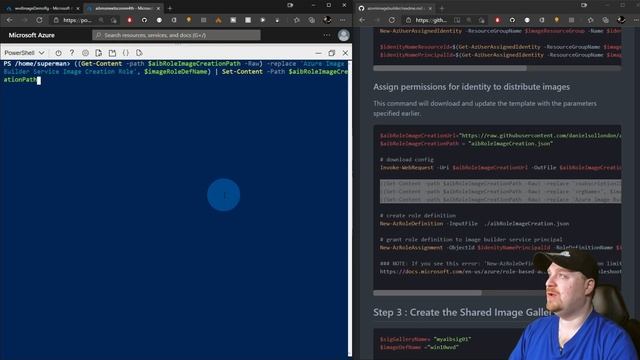Open collections icon in the right browser toolbar
This screenshot has height=360, width=640.
(x=605, y=20)
